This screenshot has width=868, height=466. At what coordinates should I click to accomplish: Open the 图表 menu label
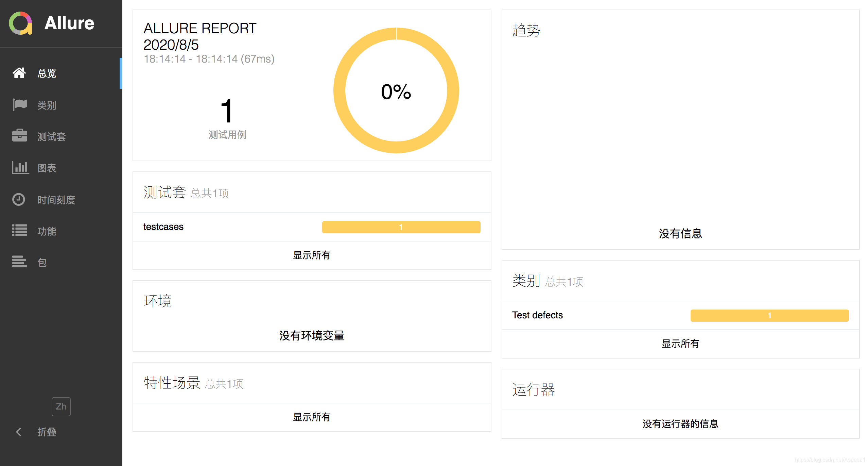coord(47,168)
